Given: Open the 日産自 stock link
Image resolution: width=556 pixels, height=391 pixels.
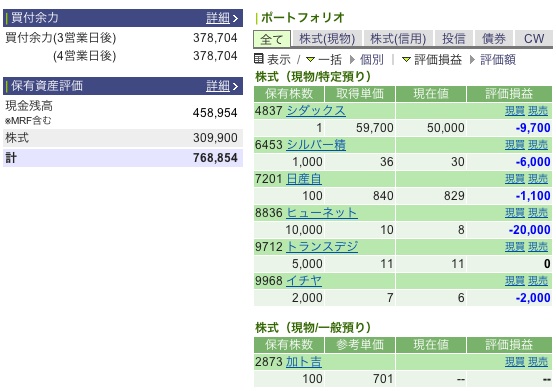Looking at the screenshot, I should 304,179.
